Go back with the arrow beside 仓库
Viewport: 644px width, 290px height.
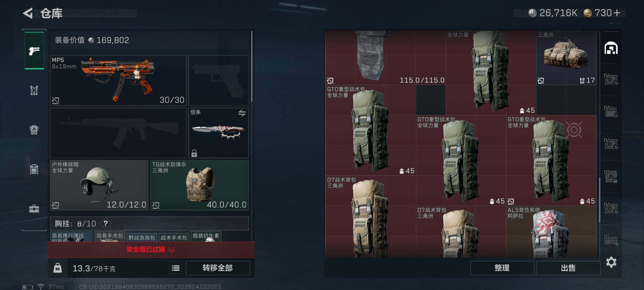tap(28, 13)
